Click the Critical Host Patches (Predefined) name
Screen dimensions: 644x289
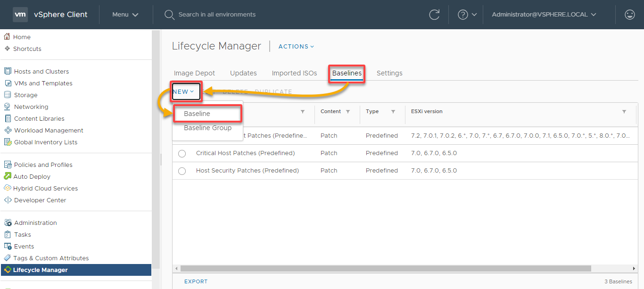coord(245,153)
